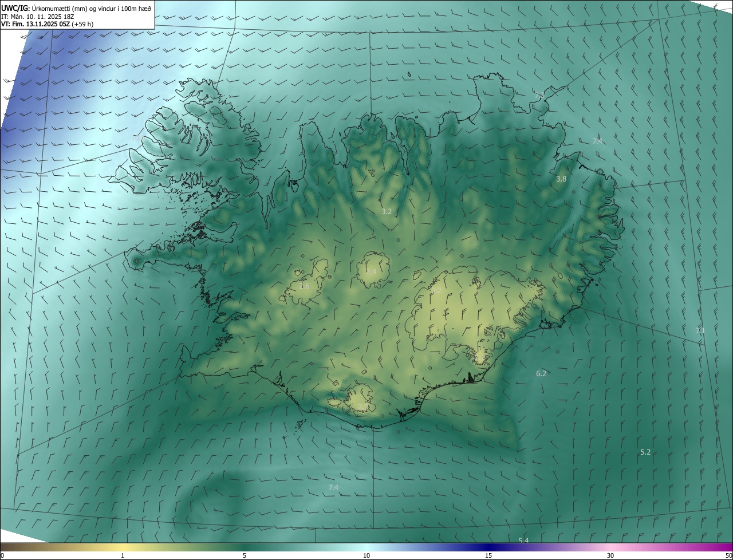This screenshot has width=733, height=560.
Task: Click the title 'UWC/IG: Úrkomumætti (mm) og vindur í 100m hæð'
Action: click(76, 7)
